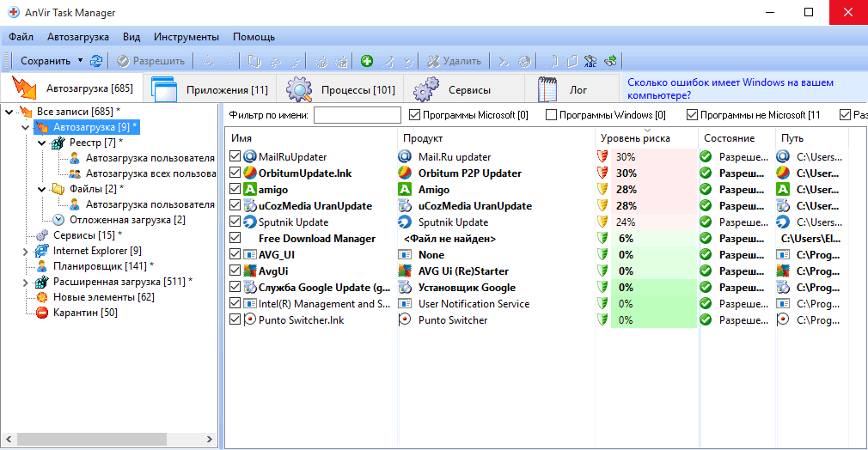Click the path icon in amigo row
The image size is (868, 450).
click(783, 189)
